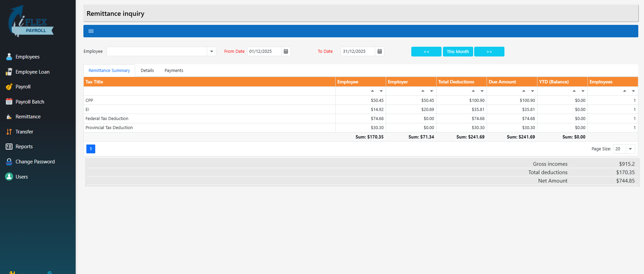Open the Remittance sidebar icon
This screenshot has width=644, height=274.
click(9, 117)
